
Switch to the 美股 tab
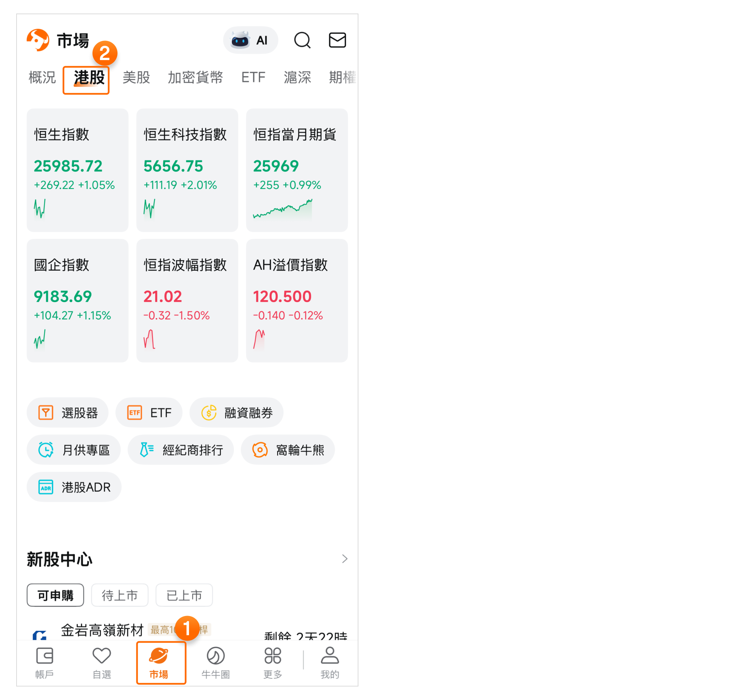point(136,78)
